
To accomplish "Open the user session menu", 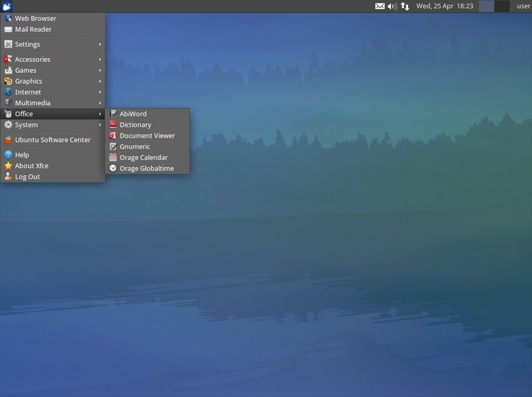I will [524, 6].
